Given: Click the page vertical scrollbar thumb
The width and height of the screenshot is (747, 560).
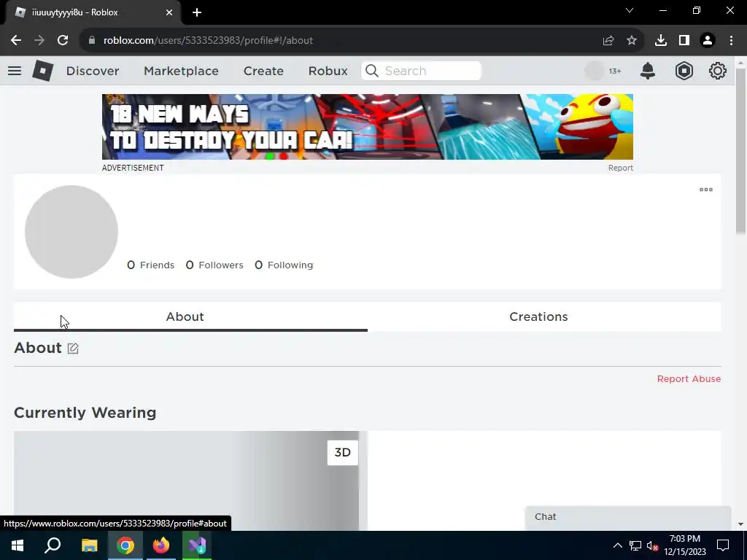Looking at the screenshot, I should 740,151.
